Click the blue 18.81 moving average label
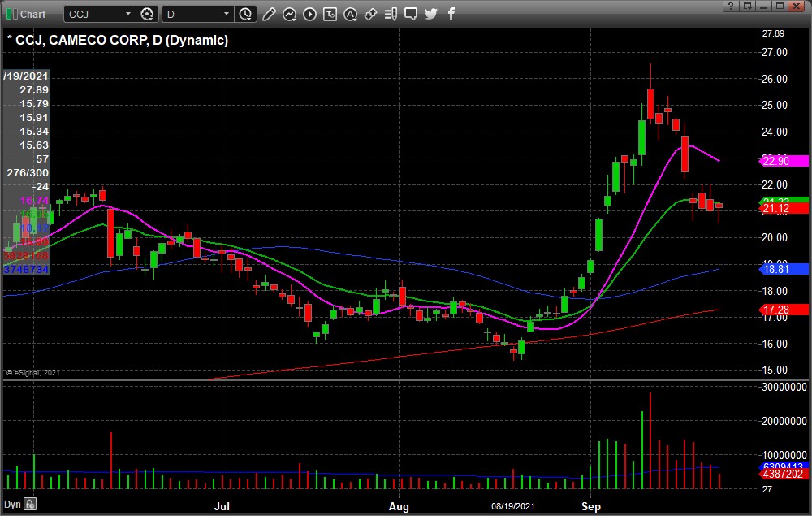Image resolution: width=812 pixels, height=516 pixels. click(x=784, y=269)
